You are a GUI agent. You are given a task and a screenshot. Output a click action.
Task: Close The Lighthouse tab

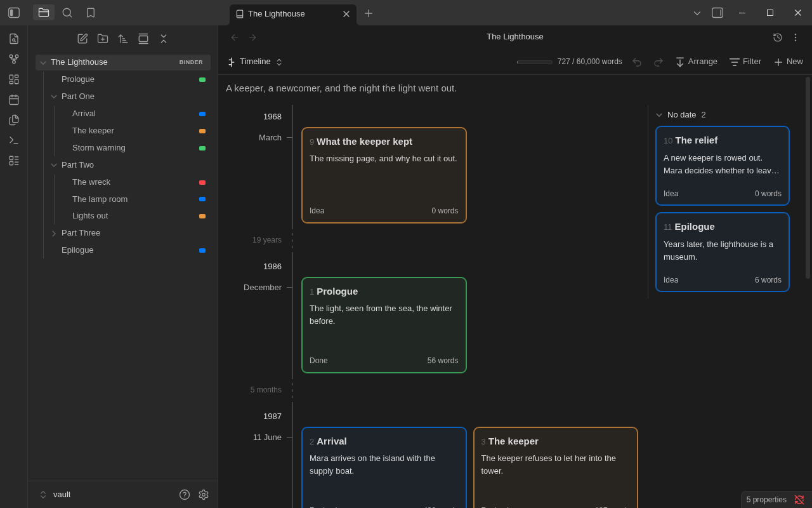(x=346, y=14)
